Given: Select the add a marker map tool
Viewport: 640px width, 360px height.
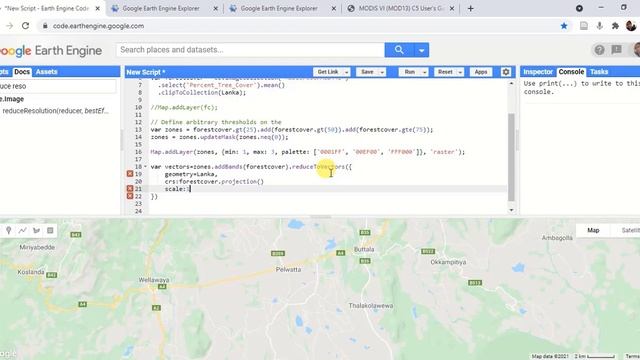Looking at the screenshot, I should [9, 231].
